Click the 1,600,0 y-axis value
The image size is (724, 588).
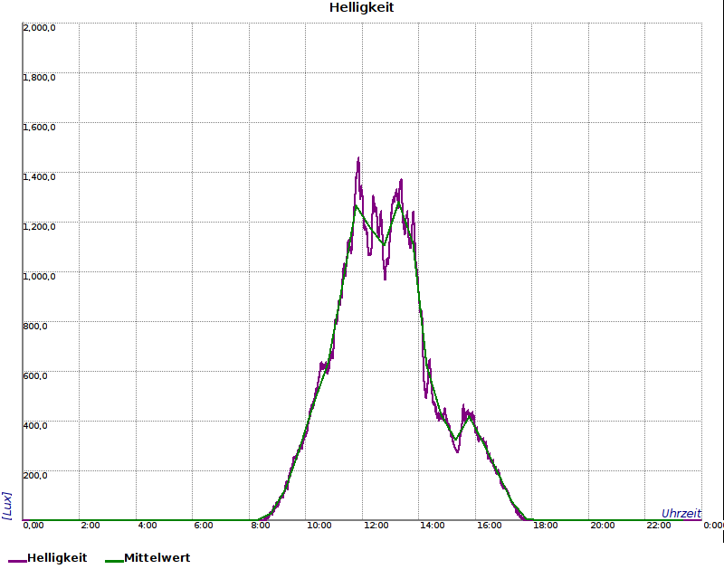coord(39,128)
